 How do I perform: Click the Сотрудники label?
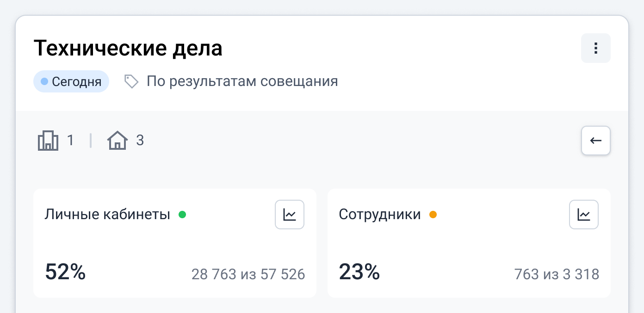(380, 215)
